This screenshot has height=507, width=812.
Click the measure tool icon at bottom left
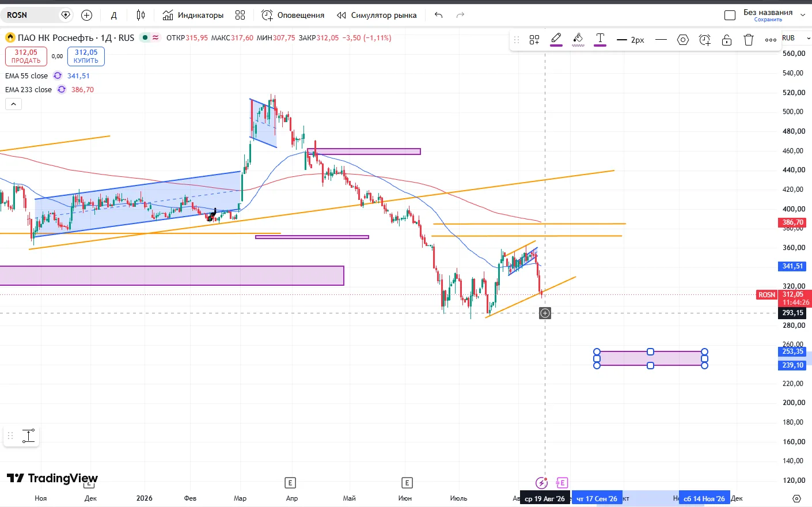(x=28, y=436)
